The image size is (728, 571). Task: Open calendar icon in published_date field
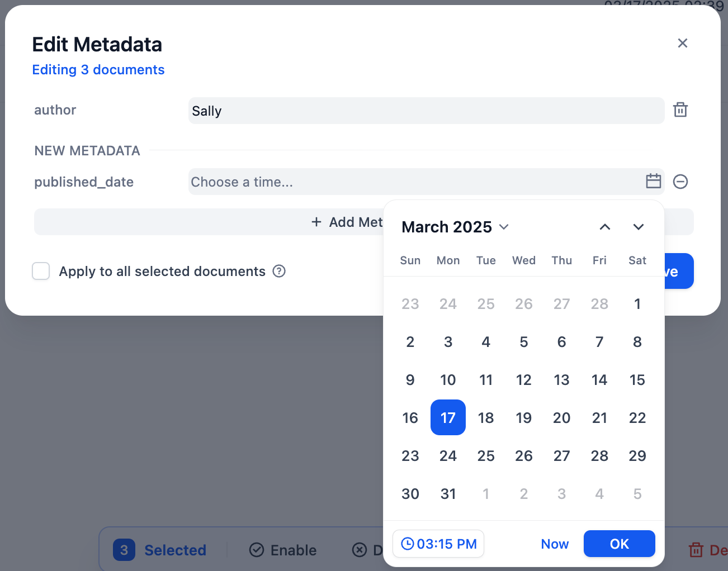click(653, 182)
